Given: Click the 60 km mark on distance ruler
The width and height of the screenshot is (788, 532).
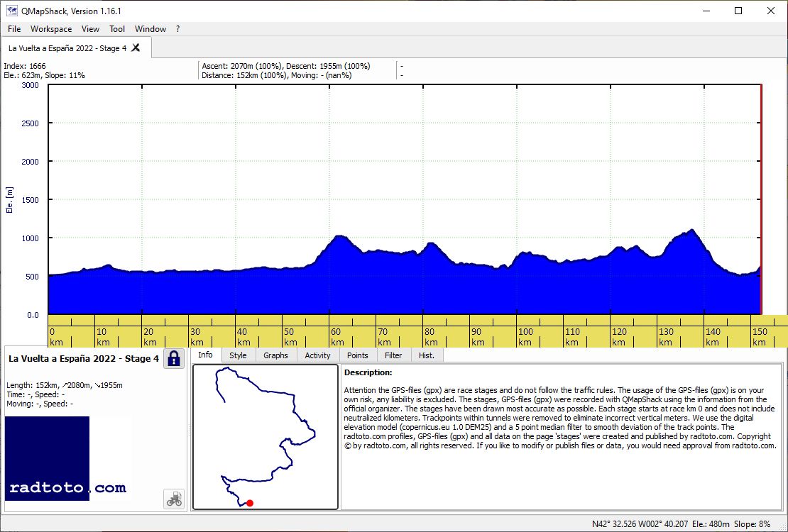Looking at the screenshot, I should coord(336,337).
